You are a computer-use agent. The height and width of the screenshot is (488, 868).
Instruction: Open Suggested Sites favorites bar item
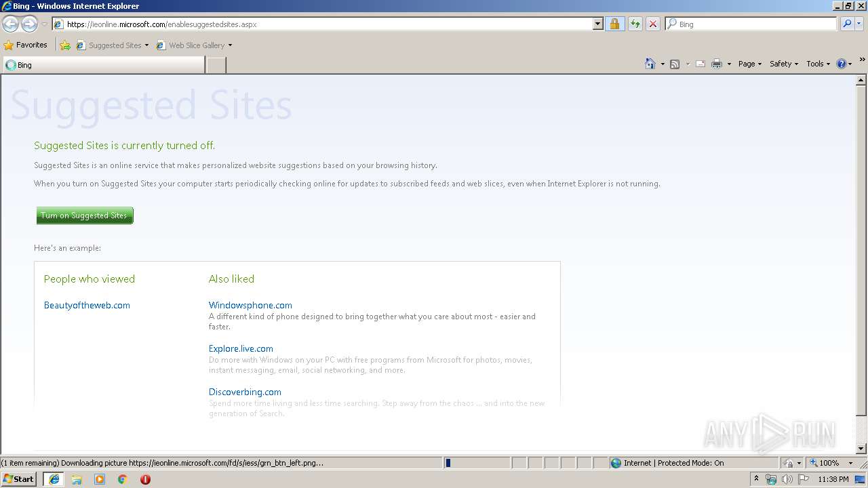112,45
